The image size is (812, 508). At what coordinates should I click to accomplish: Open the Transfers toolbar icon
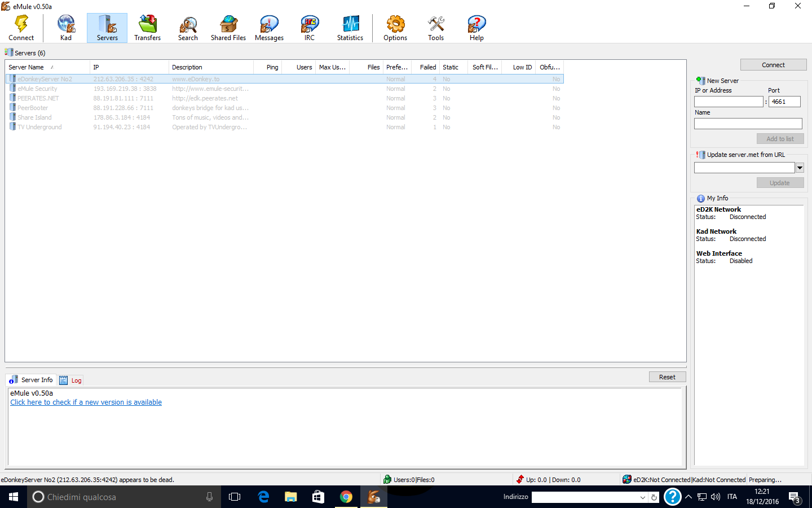tap(148, 24)
